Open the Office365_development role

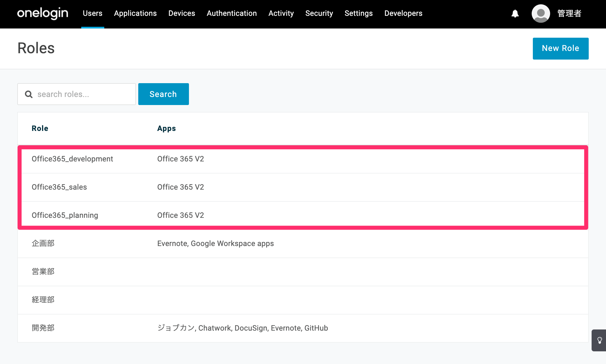(72, 159)
